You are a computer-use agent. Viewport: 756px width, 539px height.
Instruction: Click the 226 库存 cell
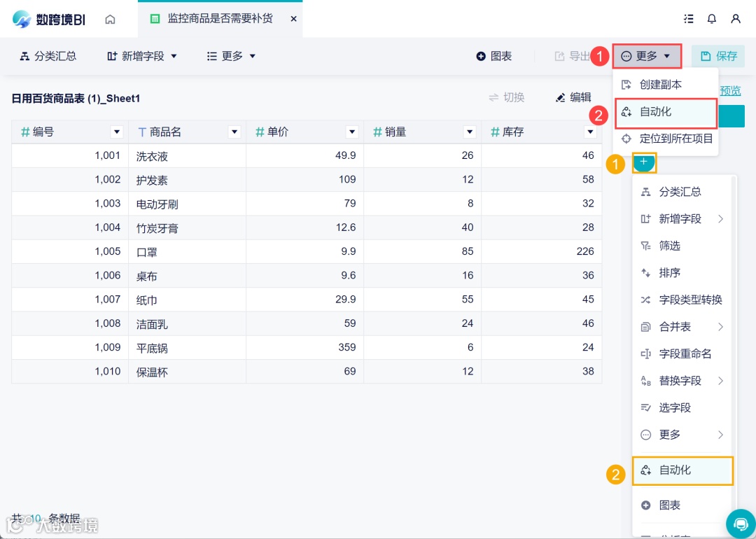click(x=541, y=252)
